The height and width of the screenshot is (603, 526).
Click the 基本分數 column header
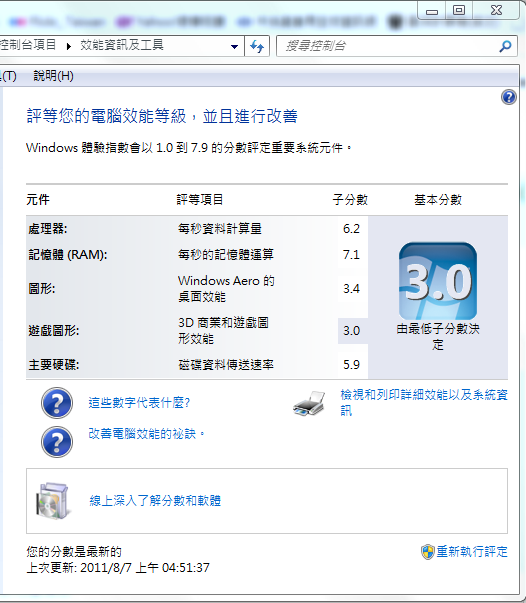tap(438, 200)
